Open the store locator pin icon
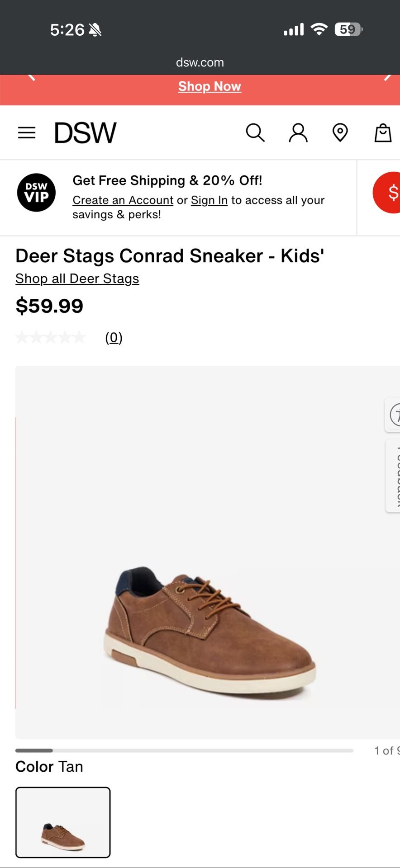The width and height of the screenshot is (400, 868). 340,133
